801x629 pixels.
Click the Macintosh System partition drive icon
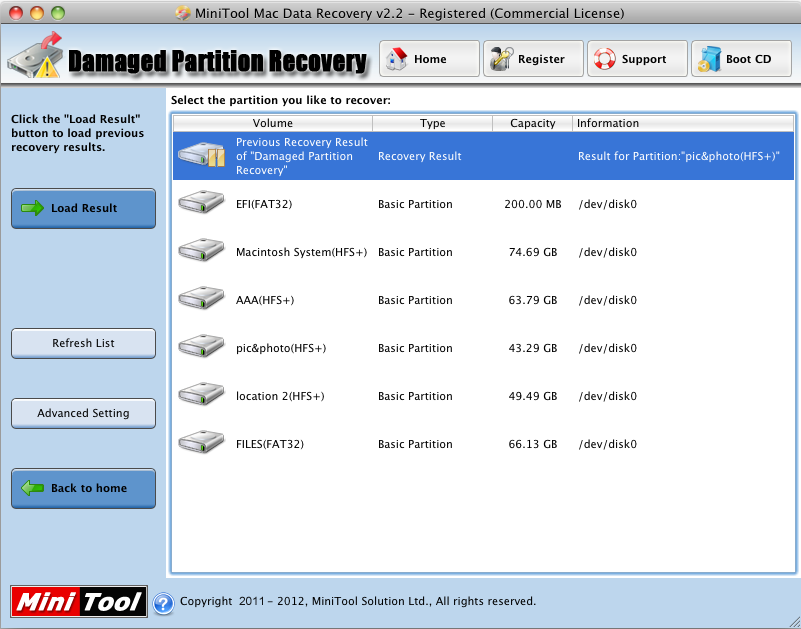(x=201, y=252)
